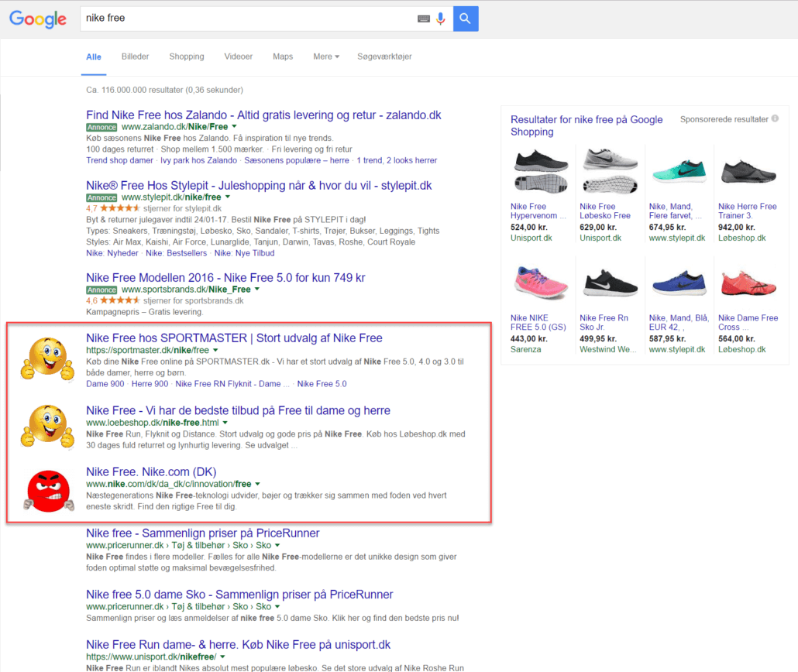Viewport: 798px width, 672px height.
Task: Open the loebeshop Nike Free result title
Action: coord(238,410)
